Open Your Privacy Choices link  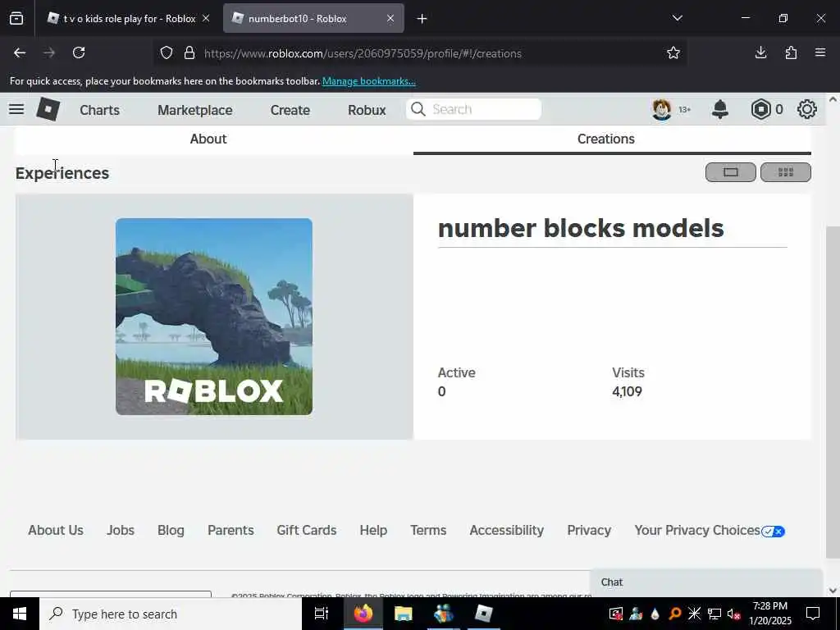point(710,531)
